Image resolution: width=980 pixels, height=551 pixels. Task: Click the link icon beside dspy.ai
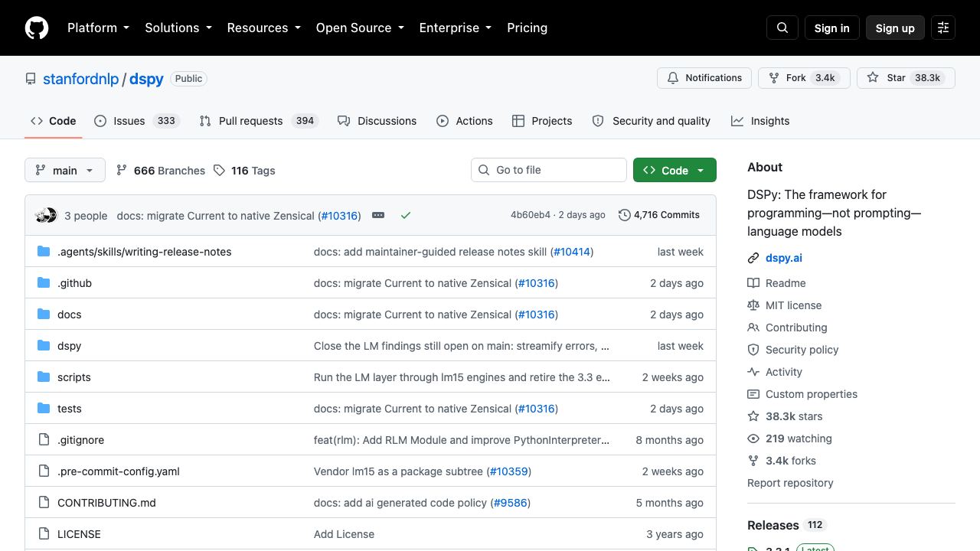coord(753,258)
